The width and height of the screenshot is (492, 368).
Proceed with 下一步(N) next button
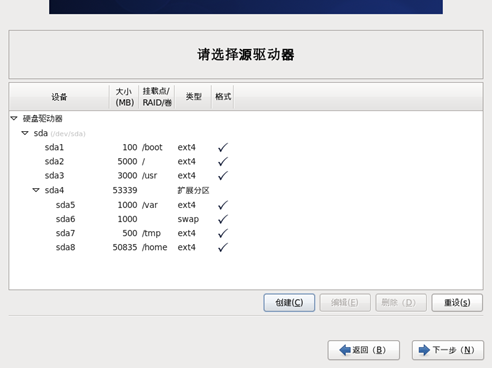(x=448, y=350)
